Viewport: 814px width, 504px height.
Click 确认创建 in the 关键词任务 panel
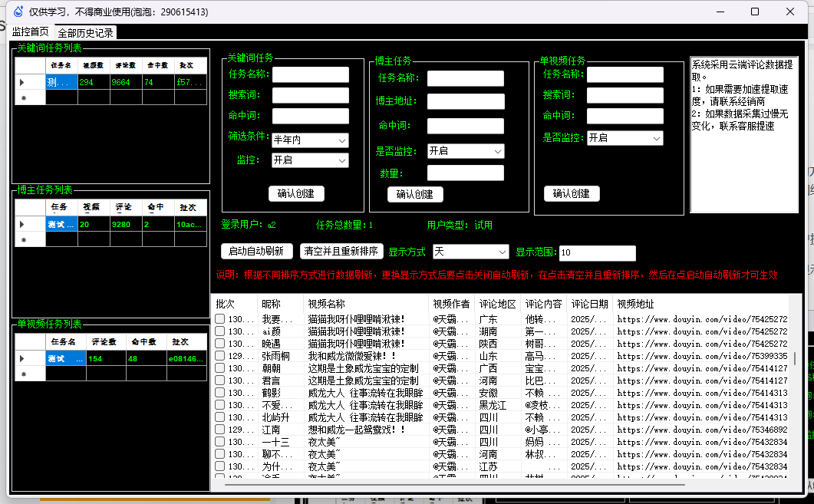[296, 193]
